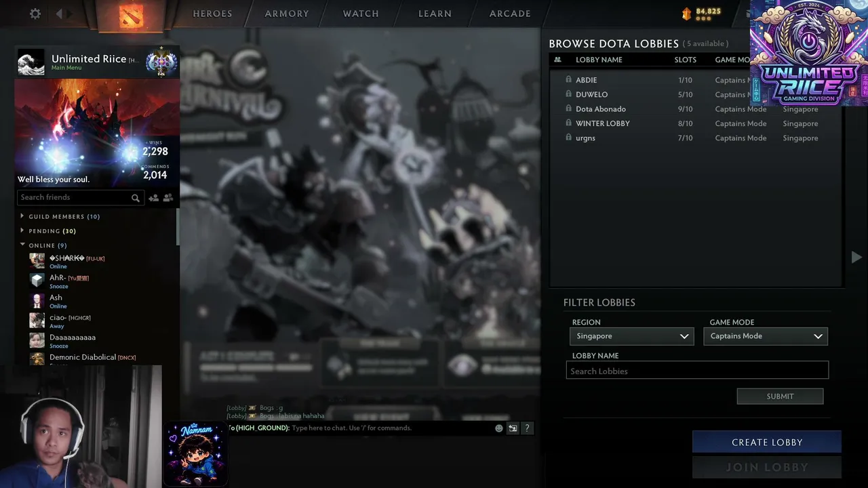This screenshot has width=868, height=488.
Task: Click the lock icon on the ABDIE lobby row
Action: tap(568, 79)
